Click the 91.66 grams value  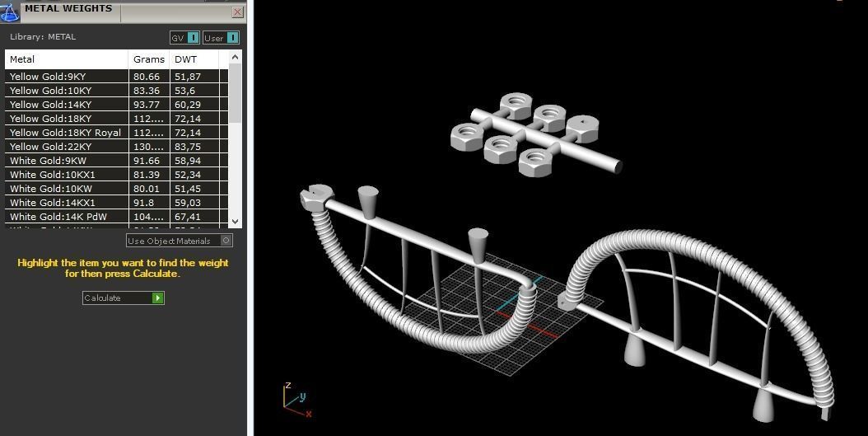[x=147, y=160]
